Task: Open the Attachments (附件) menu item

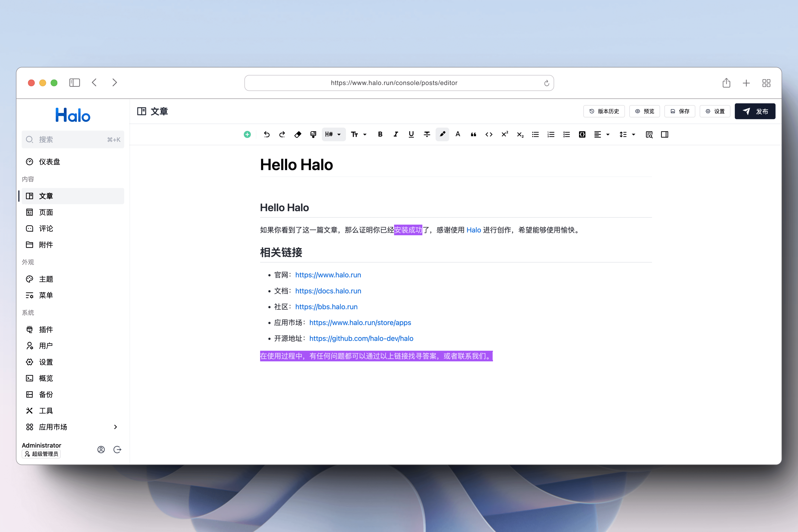Action: click(73, 245)
